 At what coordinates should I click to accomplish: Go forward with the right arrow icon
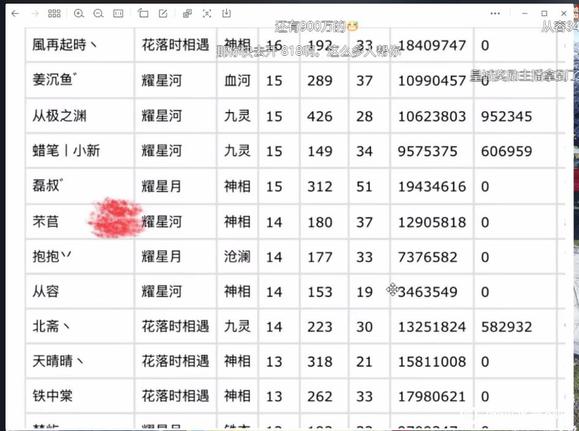pyautogui.click(x=35, y=14)
